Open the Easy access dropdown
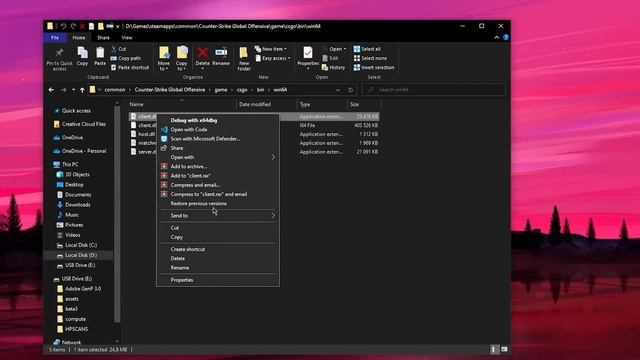This screenshot has width=640, height=360. pyautogui.click(x=273, y=58)
